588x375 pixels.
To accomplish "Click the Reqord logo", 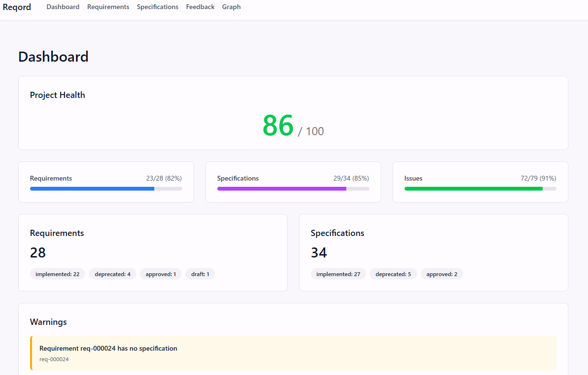I will [17, 7].
